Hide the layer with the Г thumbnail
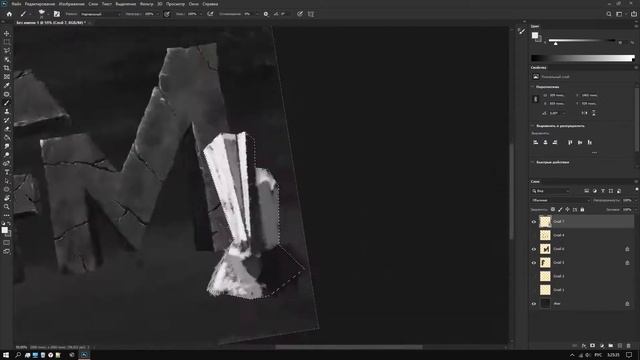 (533, 263)
